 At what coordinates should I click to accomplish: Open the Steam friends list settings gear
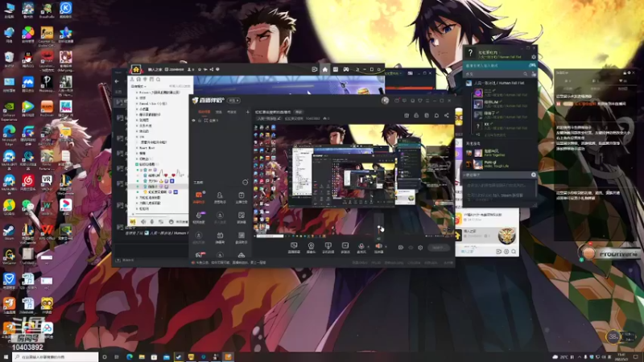click(534, 57)
